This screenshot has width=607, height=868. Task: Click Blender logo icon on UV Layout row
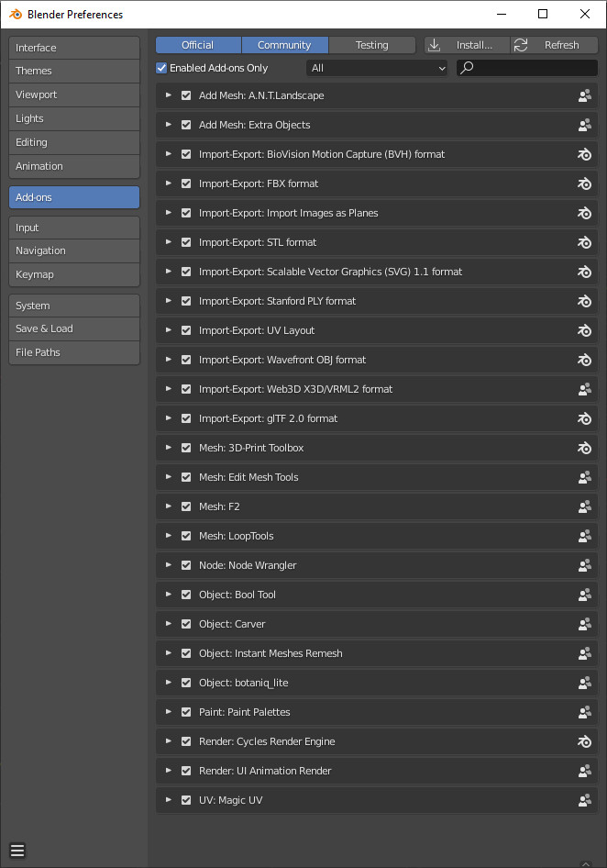(584, 330)
